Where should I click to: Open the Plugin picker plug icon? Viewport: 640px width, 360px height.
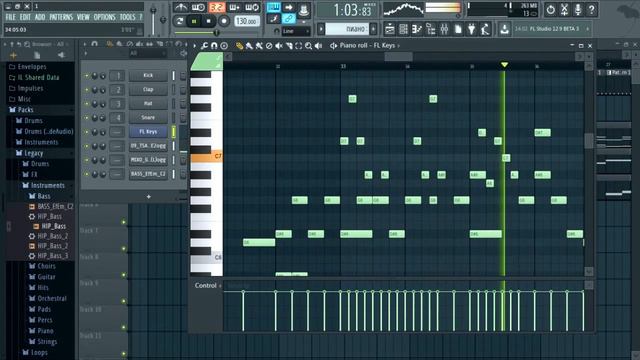click(471, 29)
